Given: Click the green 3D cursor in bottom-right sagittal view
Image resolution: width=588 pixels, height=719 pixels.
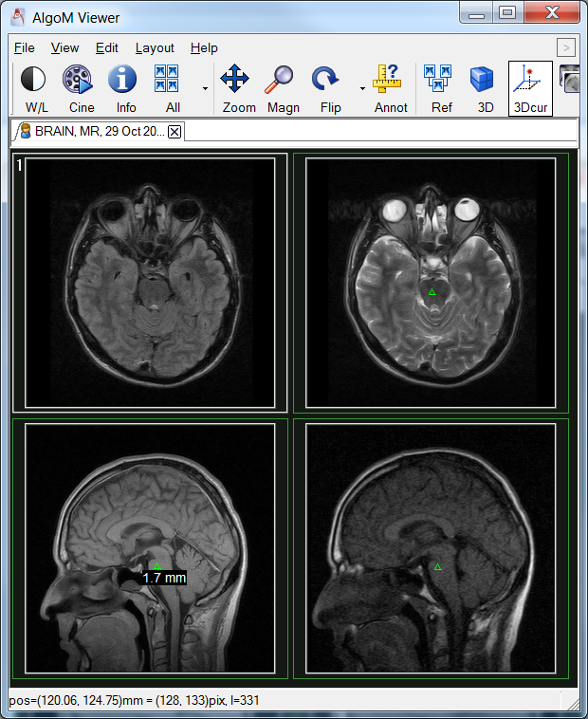Looking at the screenshot, I should coord(437,567).
